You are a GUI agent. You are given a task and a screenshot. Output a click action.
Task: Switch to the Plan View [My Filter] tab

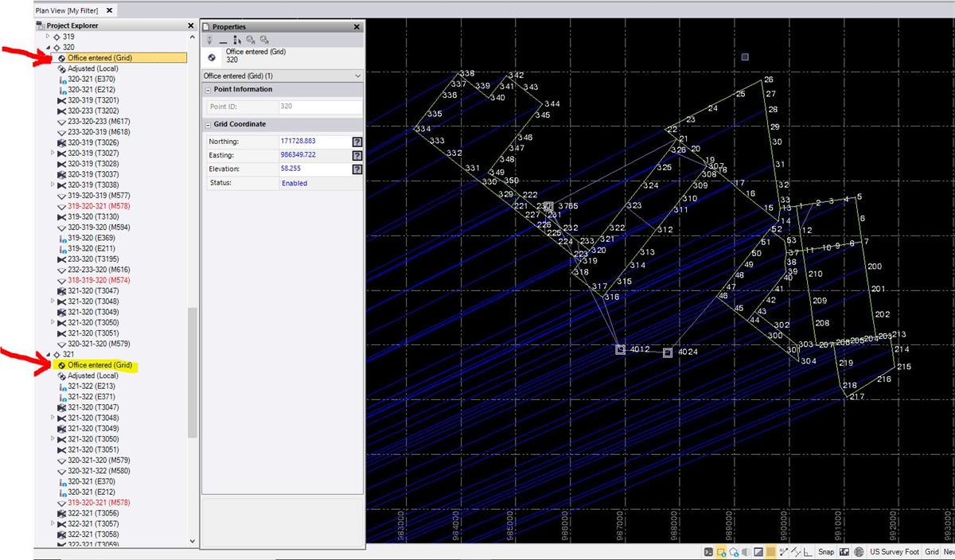pos(68,10)
